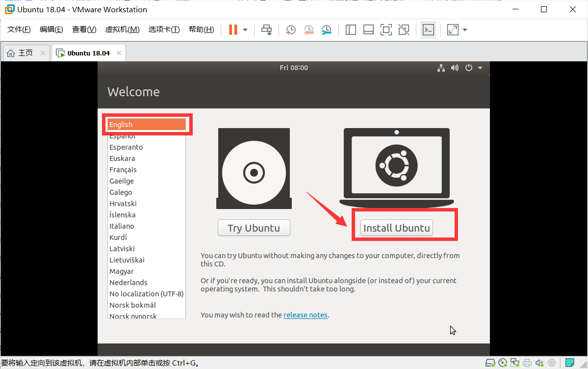
Task: Click the laptop with Ubuntu logo illustration
Action: pos(396,167)
